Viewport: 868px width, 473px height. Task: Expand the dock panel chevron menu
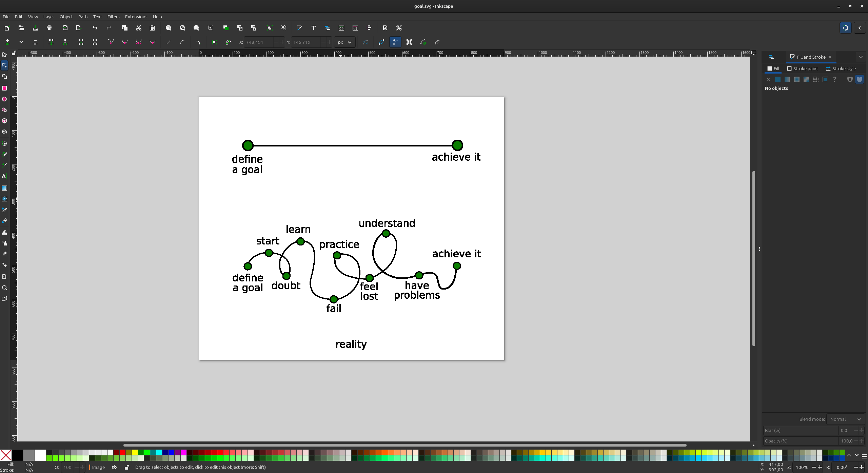pyautogui.click(x=861, y=57)
